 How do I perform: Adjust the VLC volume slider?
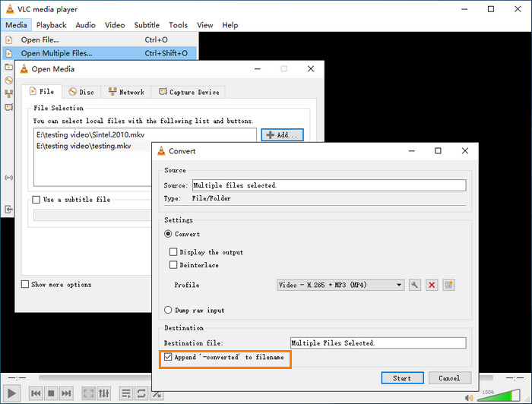click(499, 395)
